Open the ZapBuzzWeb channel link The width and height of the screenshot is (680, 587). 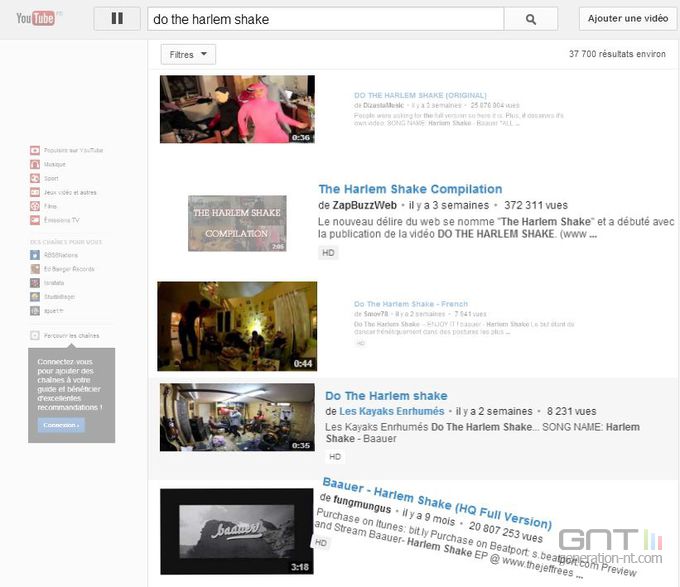364,205
